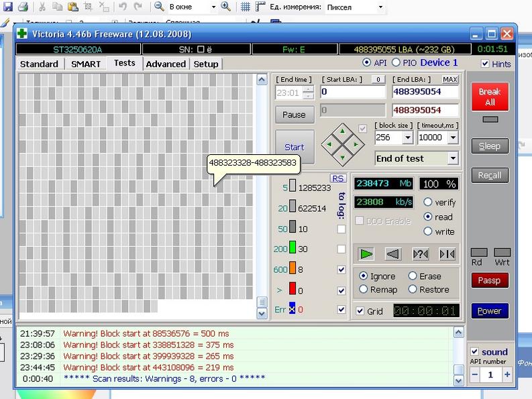The image size is (532, 399).
Task: Toggle log checkbox for 50 ms blocks
Action: pyautogui.click(x=341, y=229)
